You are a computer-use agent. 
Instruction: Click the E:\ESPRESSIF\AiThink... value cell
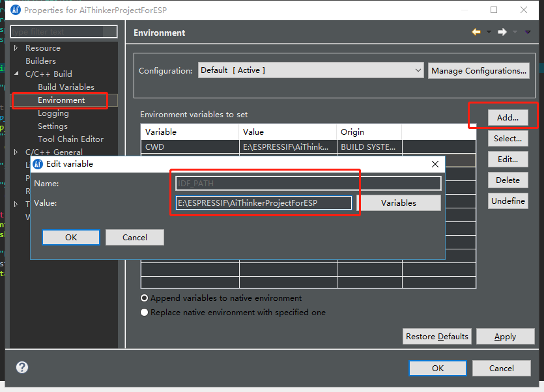pos(288,147)
